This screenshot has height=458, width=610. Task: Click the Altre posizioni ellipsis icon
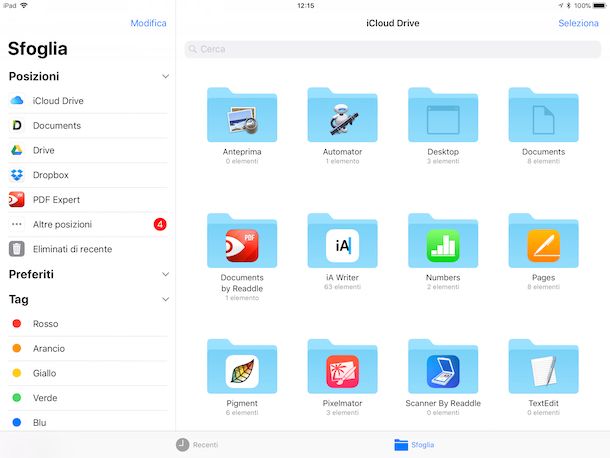click(x=17, y=224)
